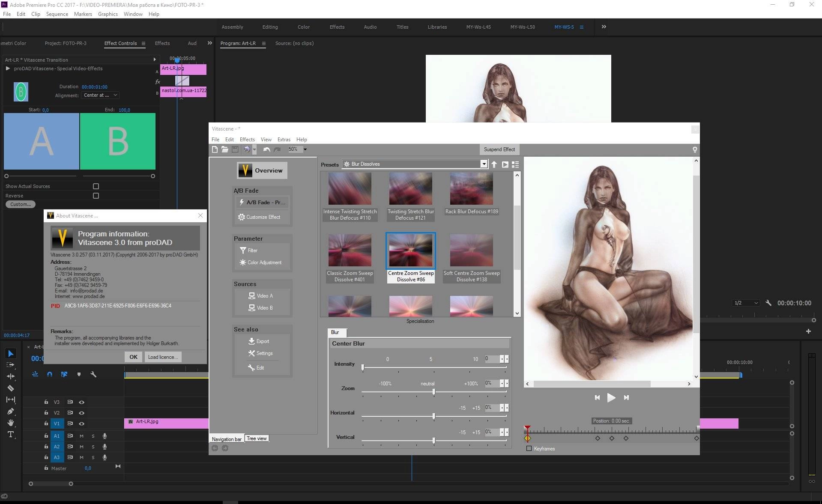Click the preset preview play icon
Image resolution: width=822 pixels, height=504 pixels.
pyautogui.click(x=505, y=164)
